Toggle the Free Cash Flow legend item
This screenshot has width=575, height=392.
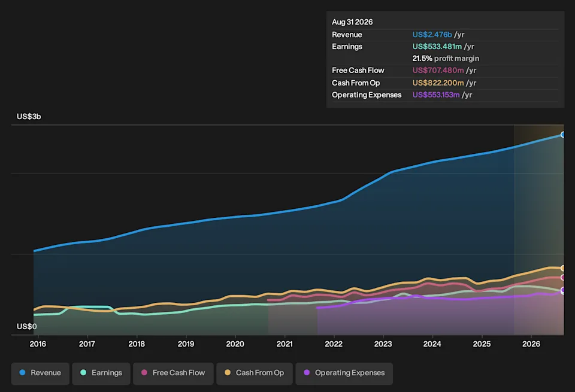[173, 373]
